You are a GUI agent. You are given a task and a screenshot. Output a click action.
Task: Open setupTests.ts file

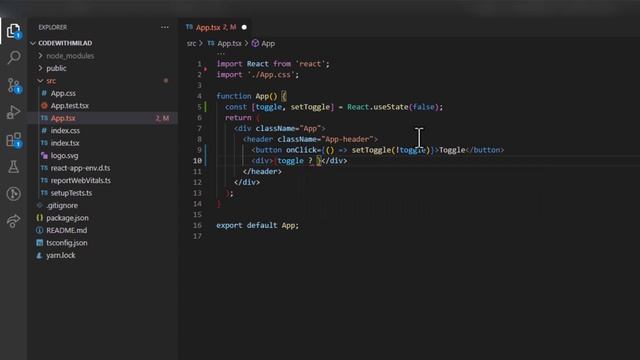71,193
